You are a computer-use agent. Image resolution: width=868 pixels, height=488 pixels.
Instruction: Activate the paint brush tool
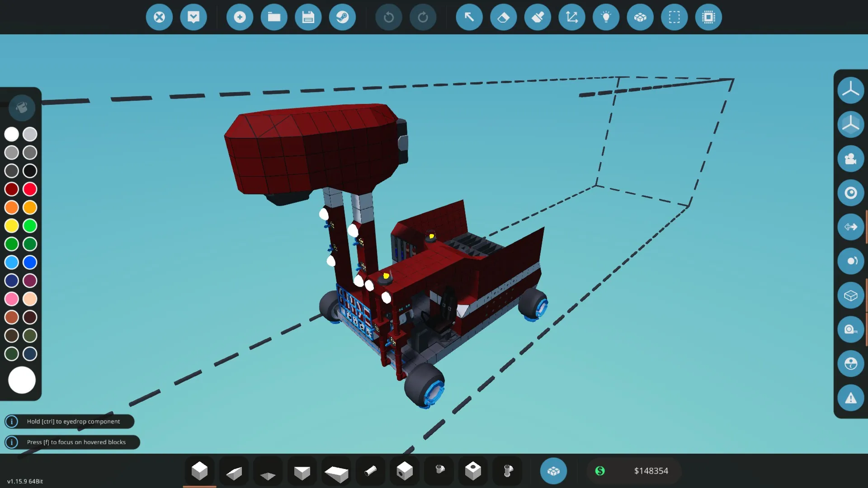(538, 17)
